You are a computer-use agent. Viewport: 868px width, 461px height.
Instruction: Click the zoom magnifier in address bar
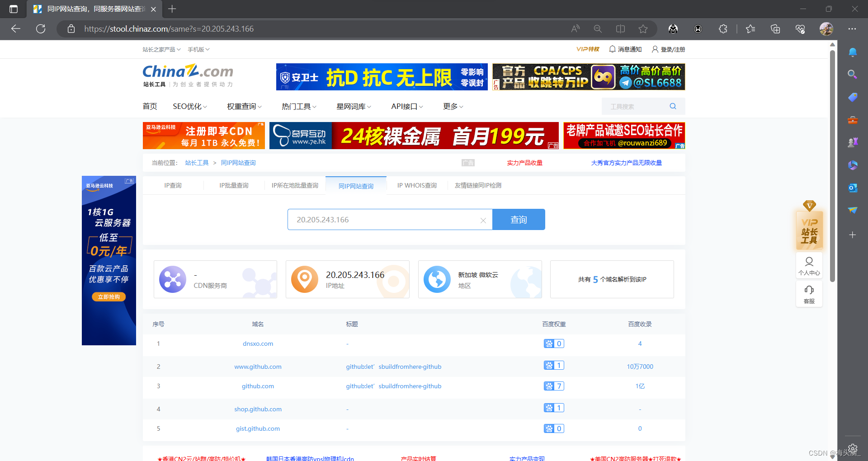pos(598,29)
